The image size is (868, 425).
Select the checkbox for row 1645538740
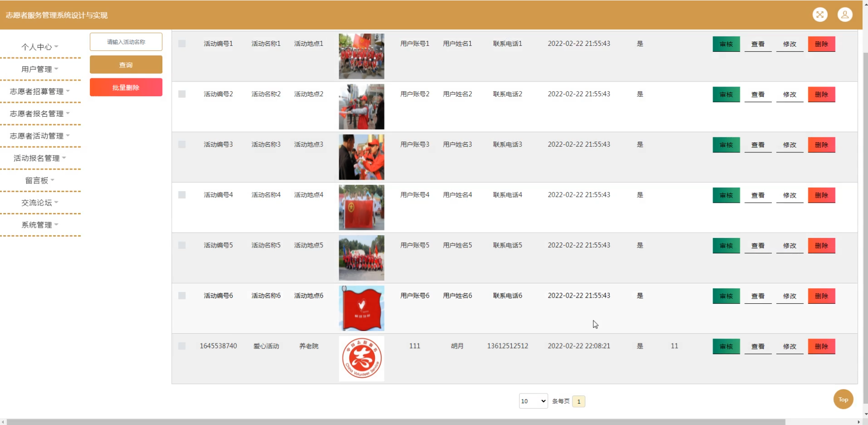(x=182, y=346)
